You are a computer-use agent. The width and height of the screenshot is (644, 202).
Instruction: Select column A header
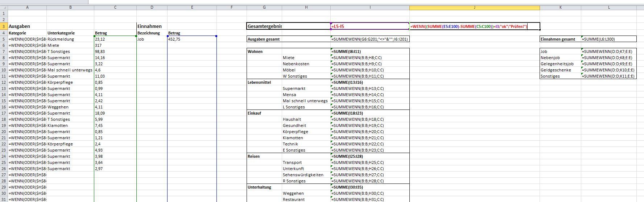pyautogui.click(x=27, y=7)
